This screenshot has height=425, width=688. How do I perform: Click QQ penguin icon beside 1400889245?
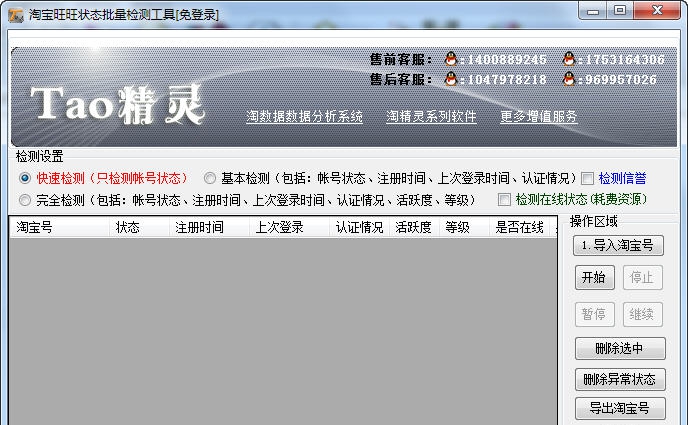[x=451, y=59]
